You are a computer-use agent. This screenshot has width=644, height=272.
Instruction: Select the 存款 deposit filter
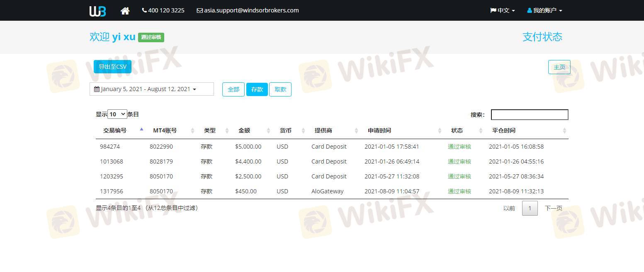pyautogui.click(x=257, y=89)
